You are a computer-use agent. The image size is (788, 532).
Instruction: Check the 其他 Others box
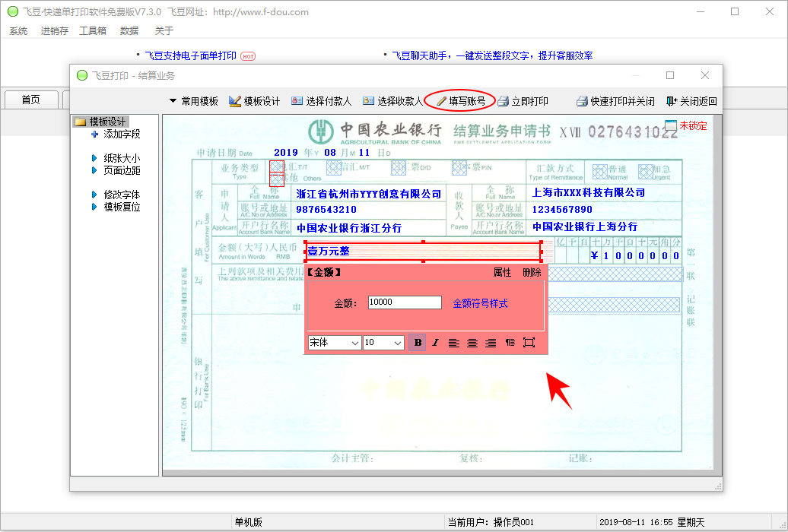point(277,179)
